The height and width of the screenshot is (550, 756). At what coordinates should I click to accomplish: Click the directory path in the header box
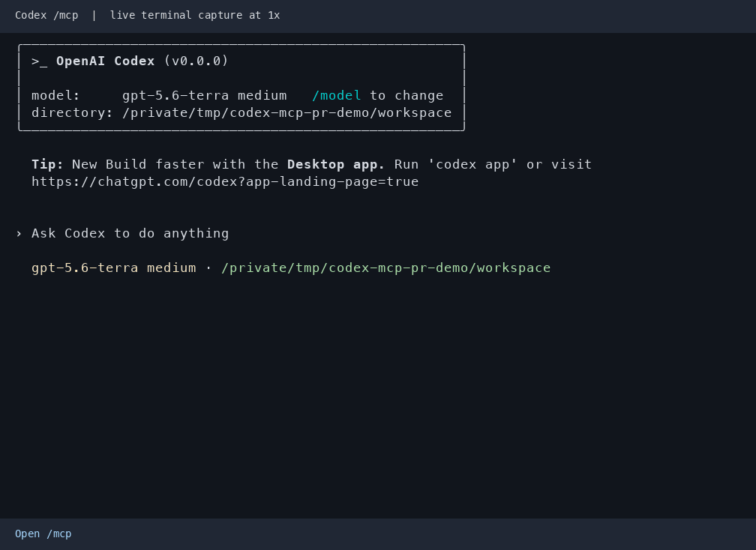pos(287,112)
